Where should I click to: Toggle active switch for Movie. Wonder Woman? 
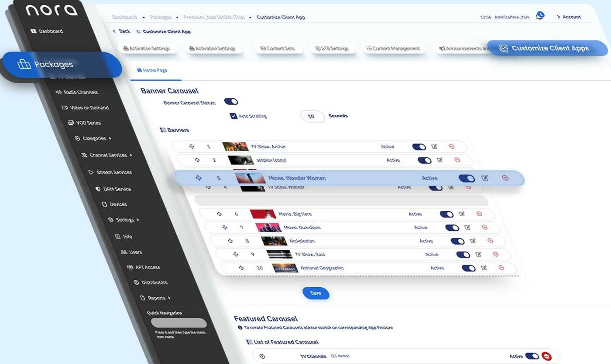[467, 178]
